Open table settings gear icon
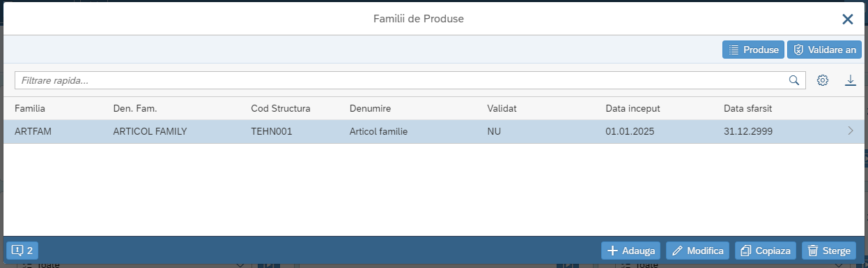This screenshot has width=868, height=268. click(x=823, y=80)
